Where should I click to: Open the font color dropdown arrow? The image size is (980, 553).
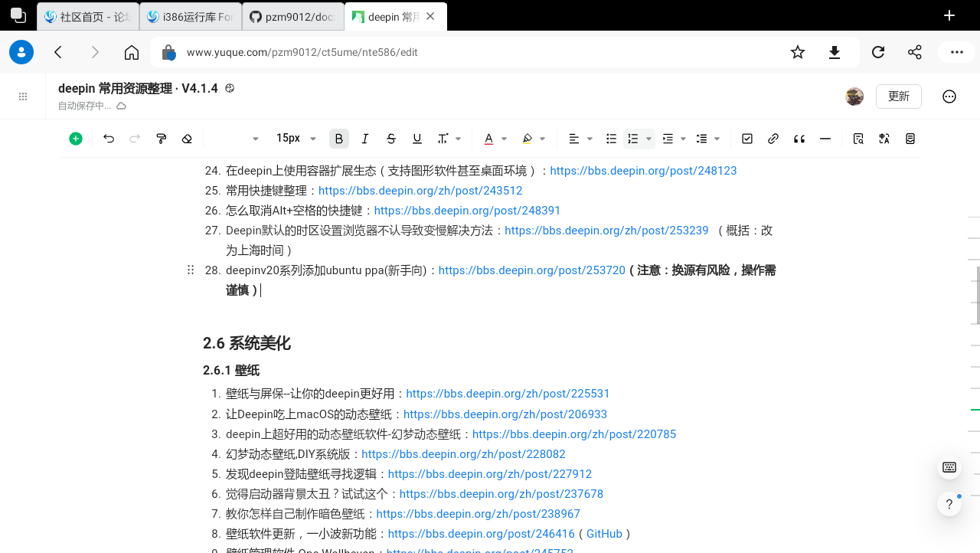[503, 138]
